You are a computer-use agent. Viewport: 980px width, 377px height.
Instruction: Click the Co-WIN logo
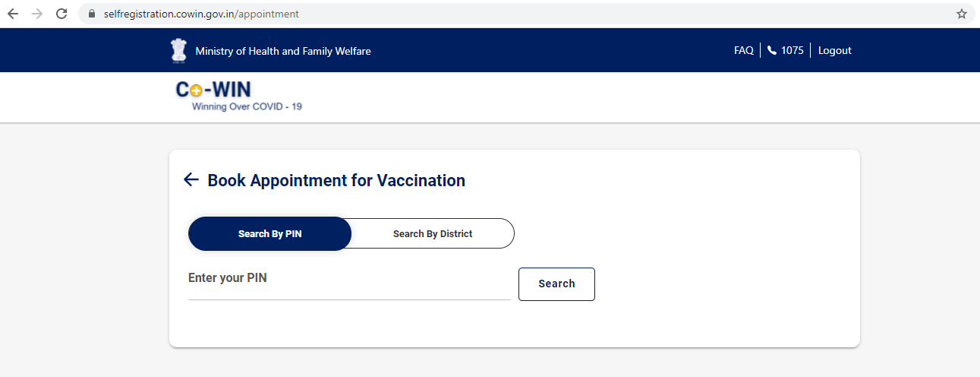214,90
